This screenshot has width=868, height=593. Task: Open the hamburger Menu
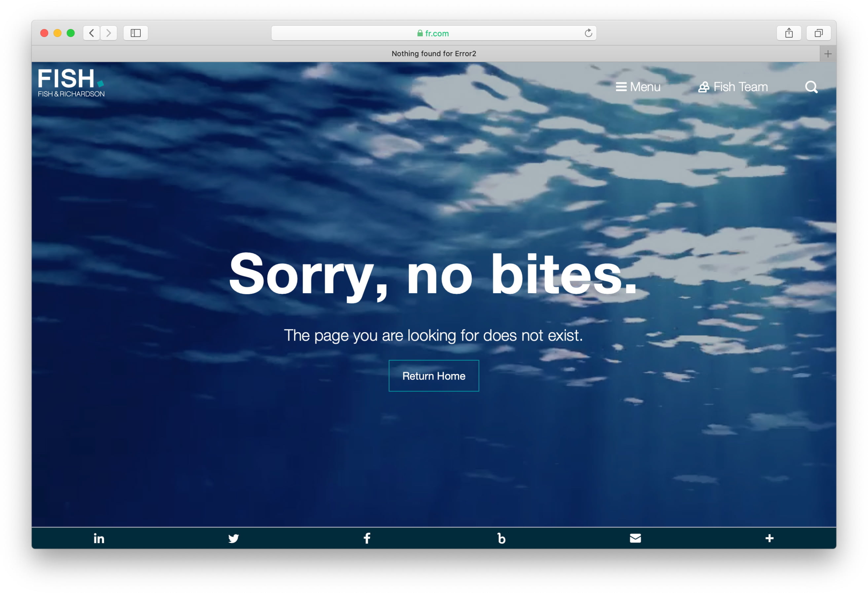(638, 87)
